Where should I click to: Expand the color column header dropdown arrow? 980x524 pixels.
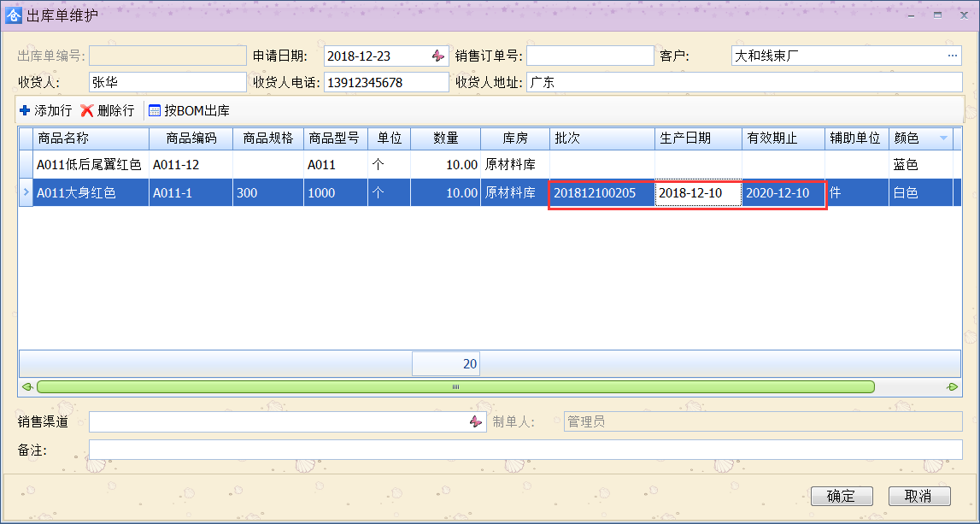(943, 138)
